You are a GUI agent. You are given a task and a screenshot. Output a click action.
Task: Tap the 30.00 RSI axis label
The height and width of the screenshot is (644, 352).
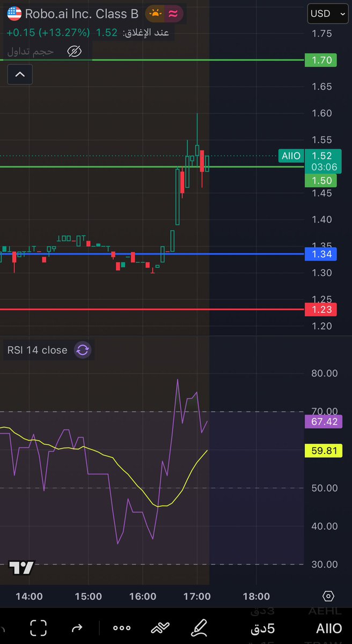tap(325, 564)
